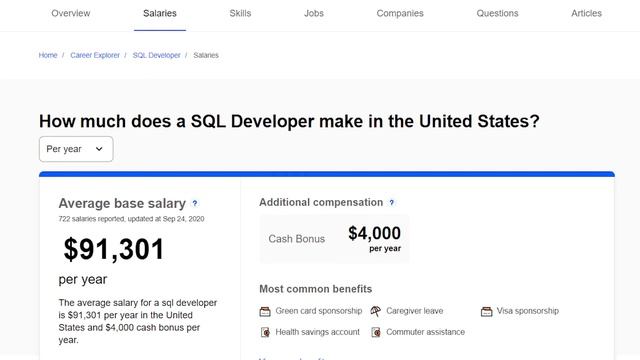This screenshot has height=360, width=640.
Task: Click the $4,000 cash bonus amount
Action: [374, 233]
